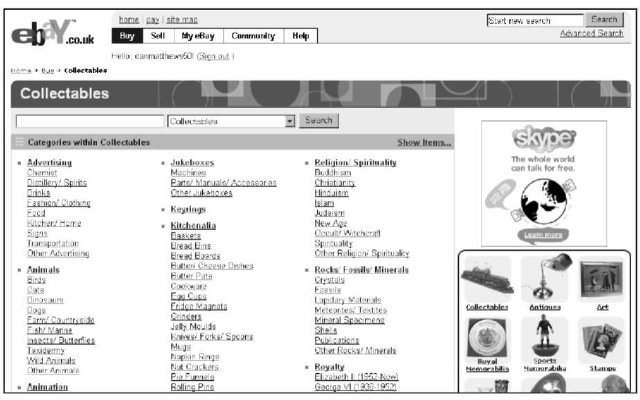Open the Bread Bins subcategory
640x400 pixels.
[191, 246]
